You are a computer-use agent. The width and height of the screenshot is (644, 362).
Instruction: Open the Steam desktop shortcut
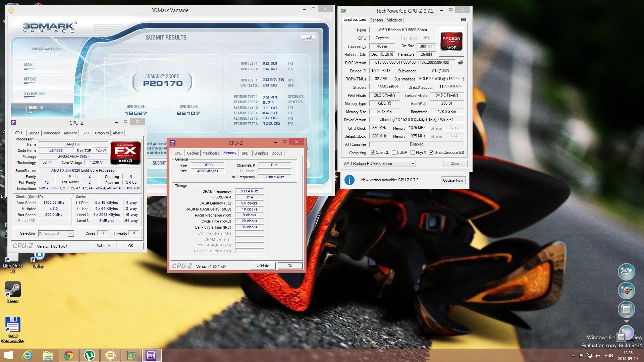pyautogui.click(x=12, y=290)
